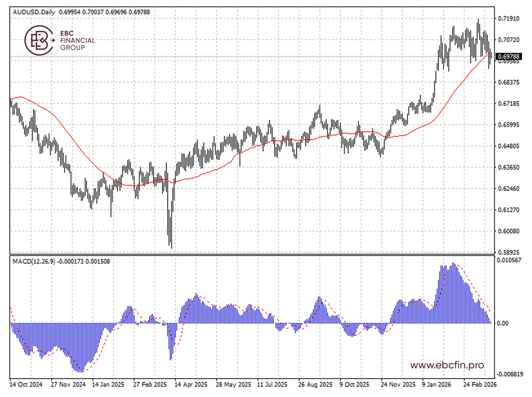Click the MACD(12,26,9) indicator label
Screen dimensions: 532x397
34,261
